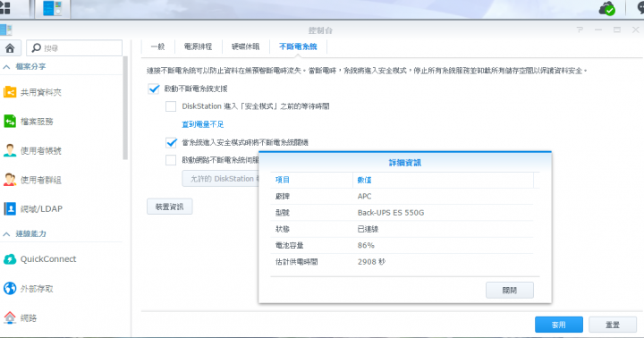Click the 電池容量 row label

point(290,246)
